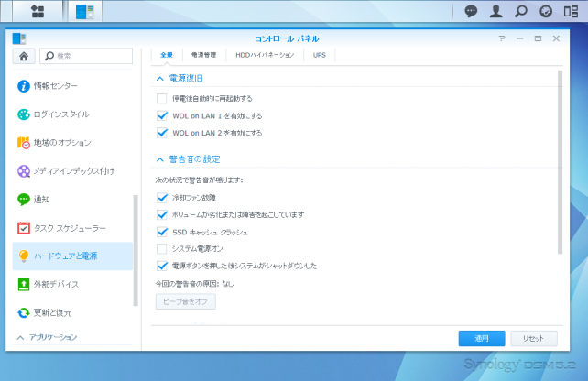Click the メディアインデックス付け film reel icon
Viewport: 588px width, 381px height.
(x=24, y=171)
